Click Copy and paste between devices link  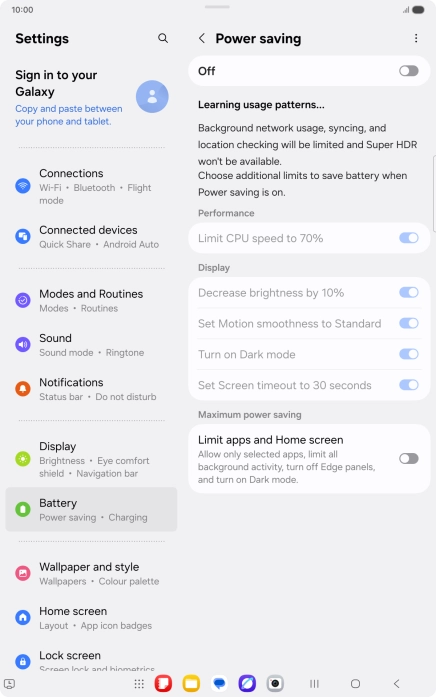tap(68, 115)
